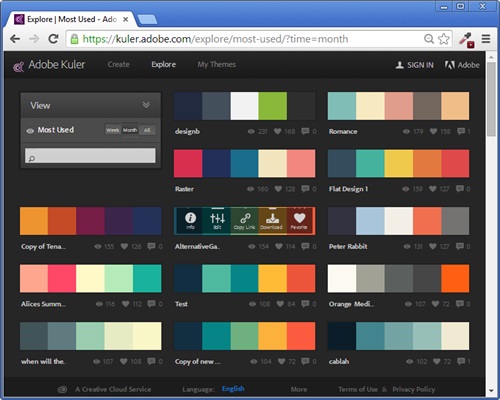Click the green lock icon in address bar
Screen dimensions: 500x400
click(74, 39)
